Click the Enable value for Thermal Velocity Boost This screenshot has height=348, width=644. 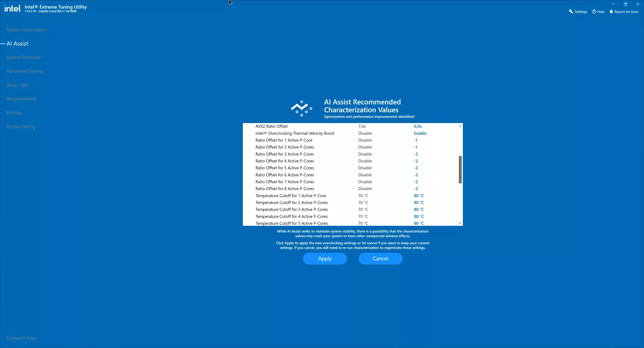click(420, 133)
